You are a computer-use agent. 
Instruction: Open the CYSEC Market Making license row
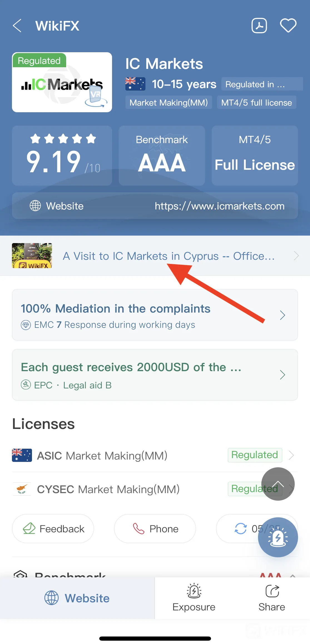click(155, 489)
